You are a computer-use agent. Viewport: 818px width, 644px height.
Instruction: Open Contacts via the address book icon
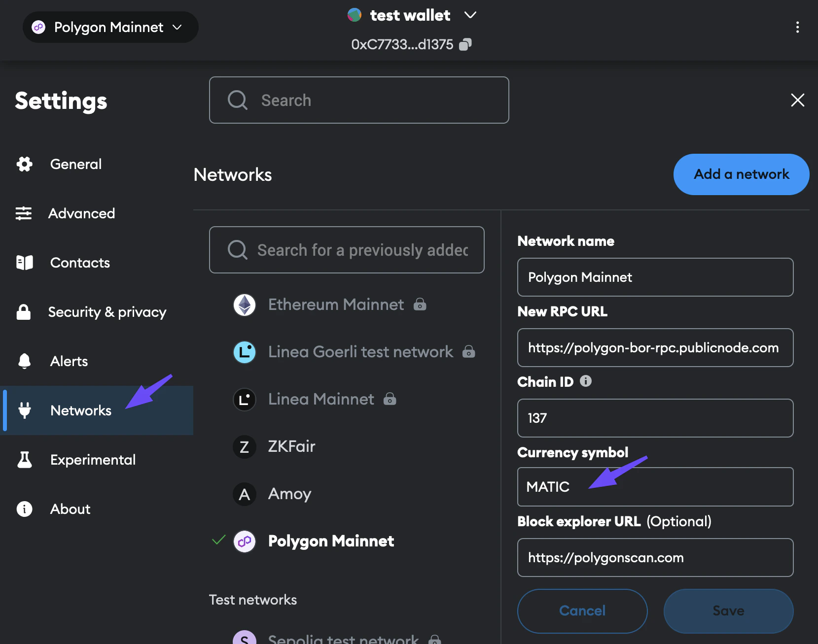click(24, 263)
